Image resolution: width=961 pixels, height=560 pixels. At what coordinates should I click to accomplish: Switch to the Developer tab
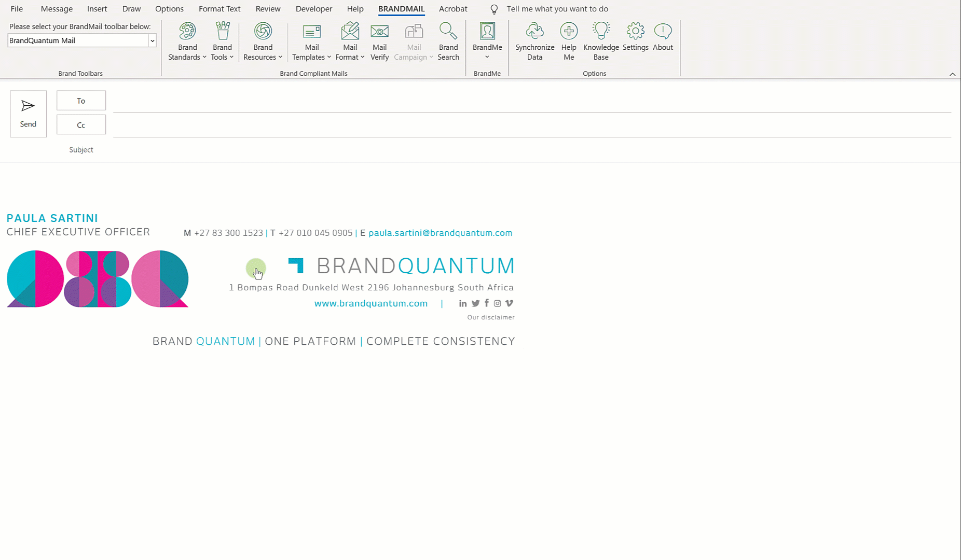[x=314, y=9]
